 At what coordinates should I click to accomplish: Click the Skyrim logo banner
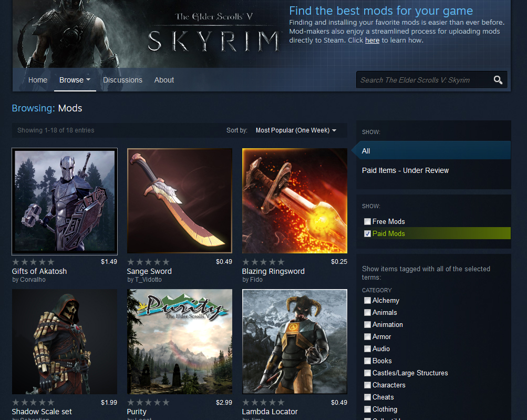(213, 33)
